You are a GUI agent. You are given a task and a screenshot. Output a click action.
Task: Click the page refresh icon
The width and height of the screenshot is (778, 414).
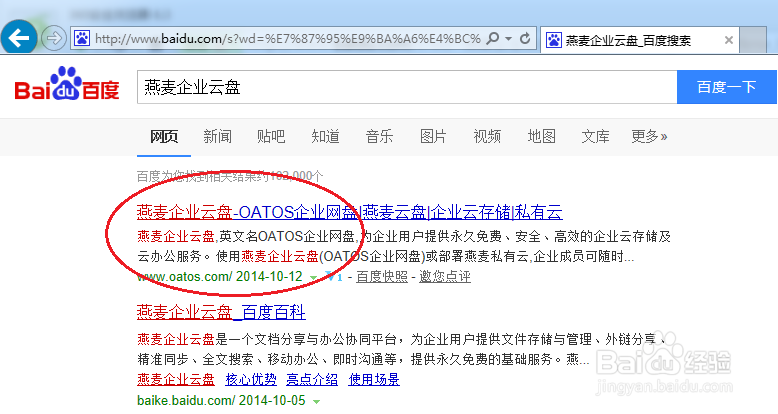(x=525, y=38)
